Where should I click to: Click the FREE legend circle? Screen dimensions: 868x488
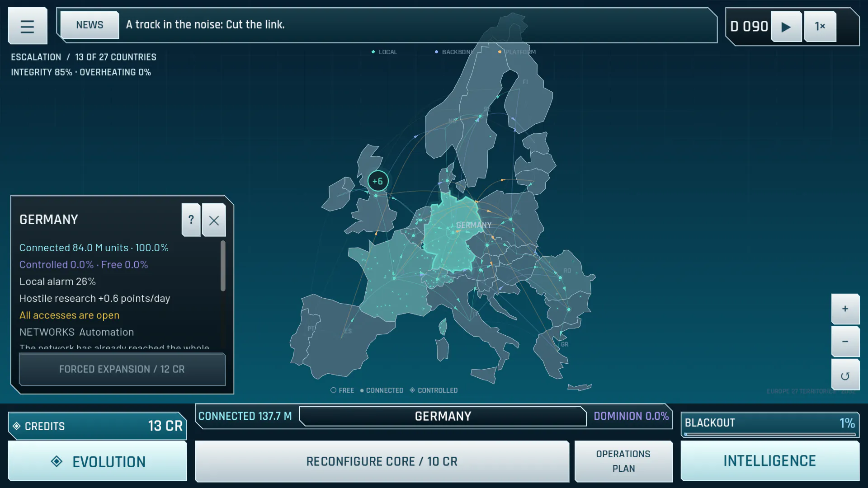click(x=333, y=390)
